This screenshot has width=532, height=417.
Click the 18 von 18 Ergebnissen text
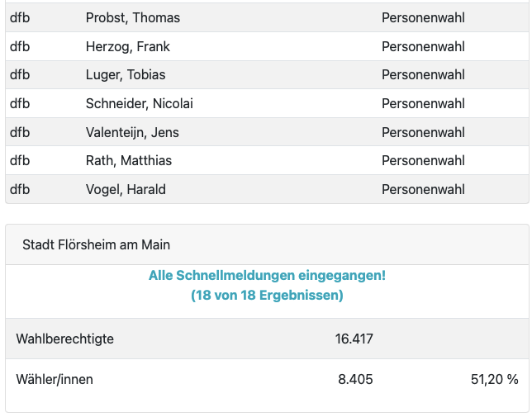[x=267, y=295]
